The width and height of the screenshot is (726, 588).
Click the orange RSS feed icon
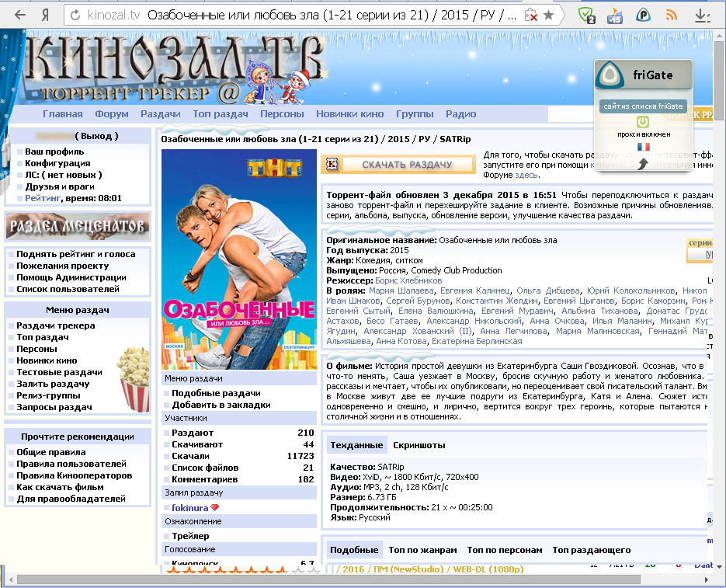671,16
